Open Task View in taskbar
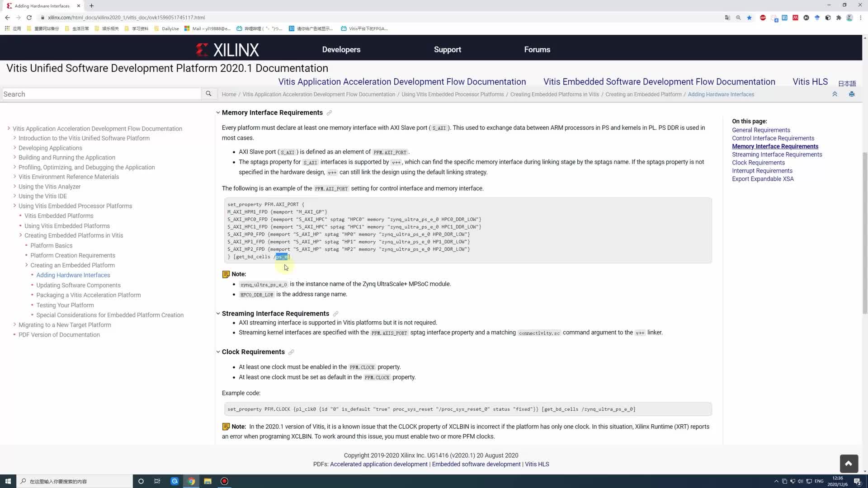Screen dimensions: 868x488 coord(157,481)
